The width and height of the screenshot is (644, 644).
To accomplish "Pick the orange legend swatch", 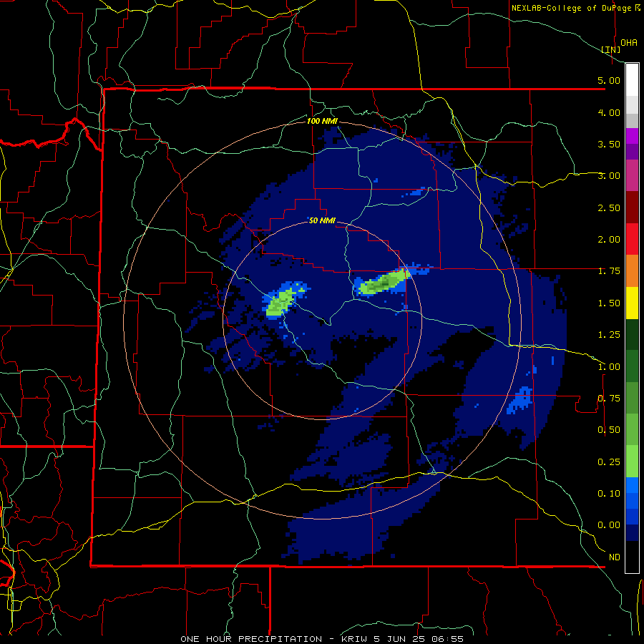I will [x=632, y=271].
